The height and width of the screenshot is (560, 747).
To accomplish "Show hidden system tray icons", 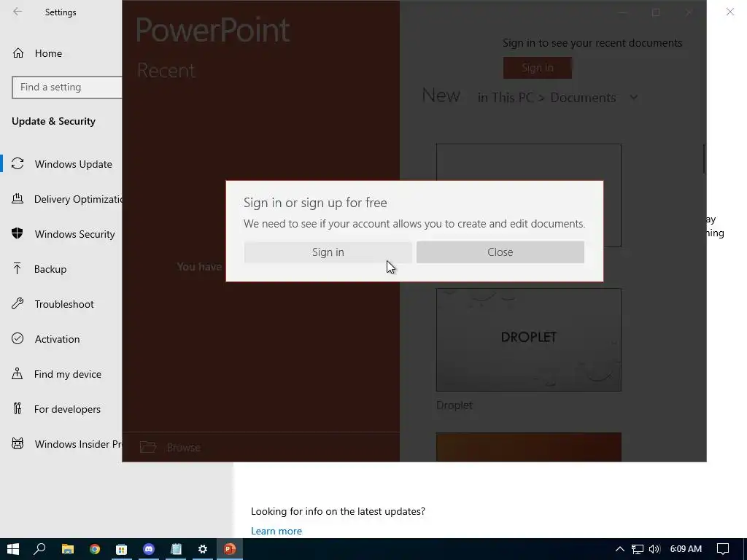I will click(x=620, y=549).
